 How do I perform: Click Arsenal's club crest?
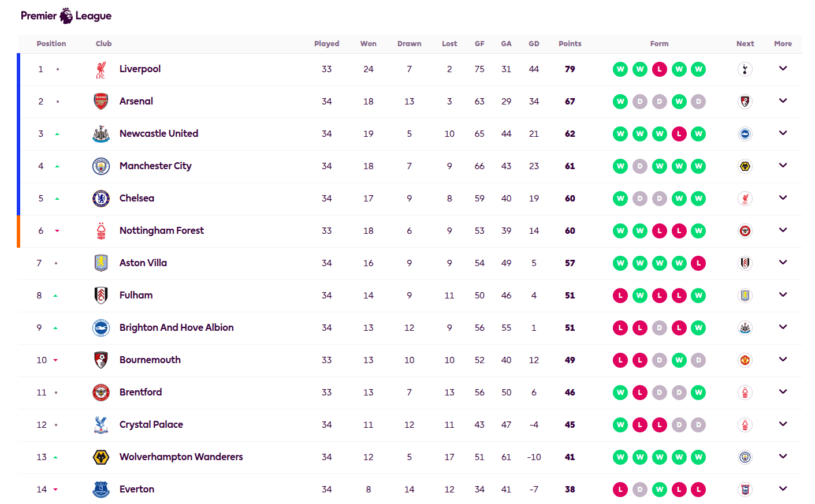coord(101,102)
